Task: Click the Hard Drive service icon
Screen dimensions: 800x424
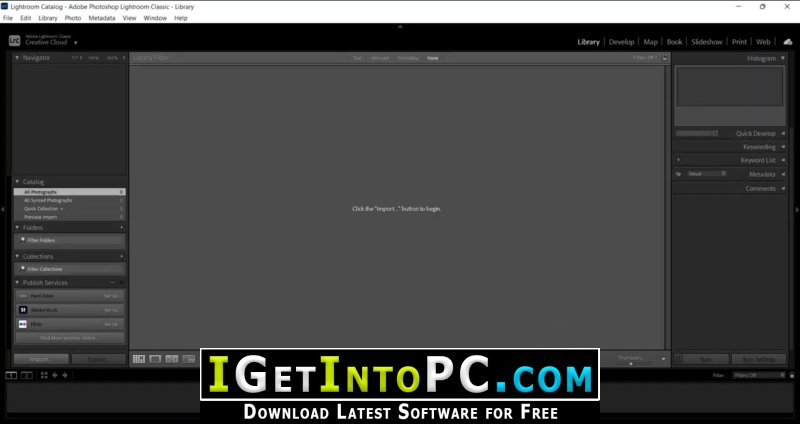Action: click(22, 296)
